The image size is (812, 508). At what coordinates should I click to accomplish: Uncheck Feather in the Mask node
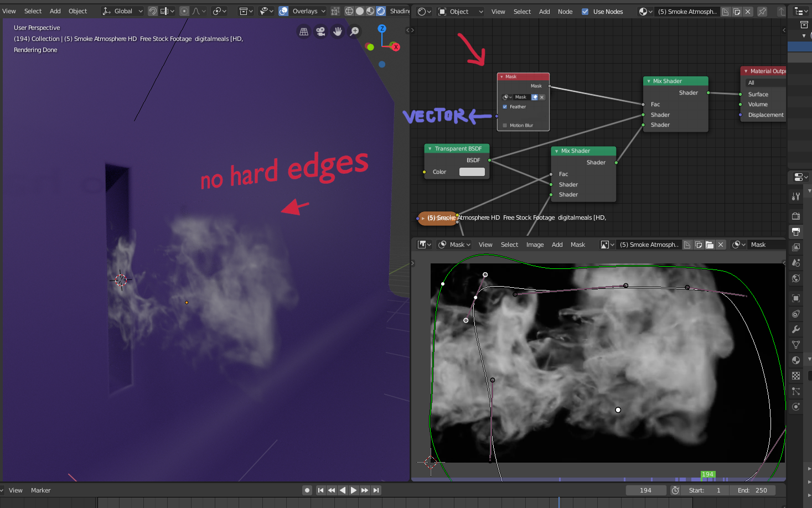coord(505,107)
